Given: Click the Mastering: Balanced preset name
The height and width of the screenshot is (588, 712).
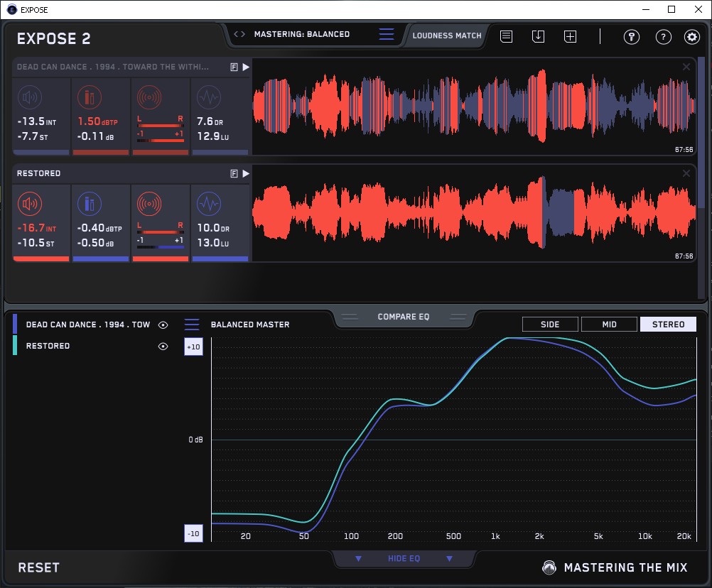Looking at the screenshot, I should pyautogui.click(x=302, y=34).
